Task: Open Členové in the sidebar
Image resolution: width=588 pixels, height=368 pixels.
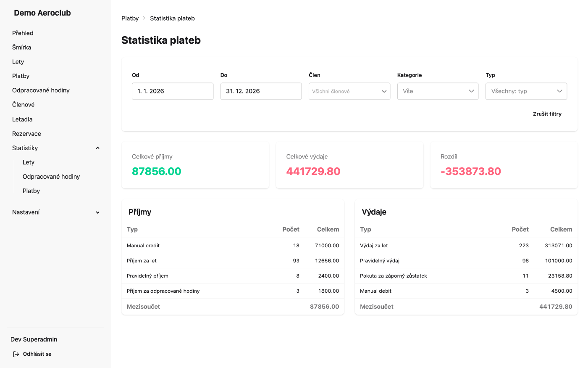Action: pyautogui.click(x=23, y=105)
